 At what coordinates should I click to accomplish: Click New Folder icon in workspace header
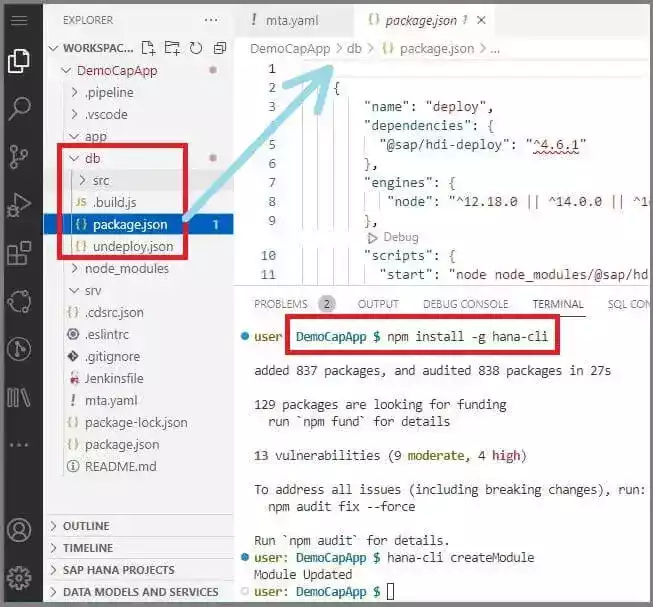pyautogui.click(x=172, y=48)
